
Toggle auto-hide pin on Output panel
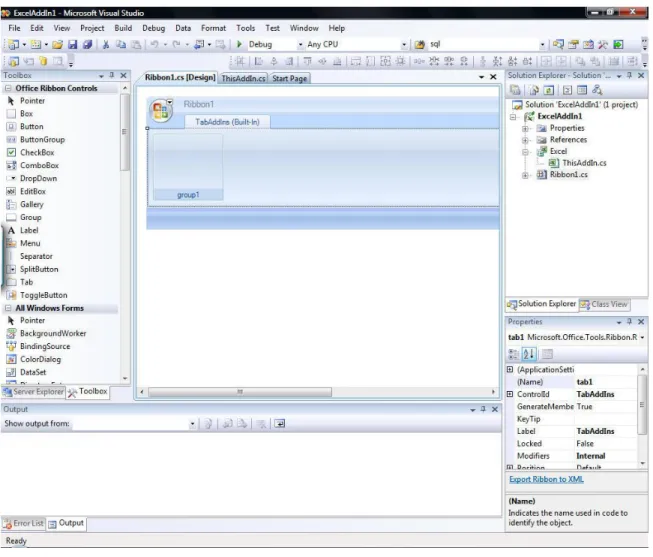click(x=484, y=410)
